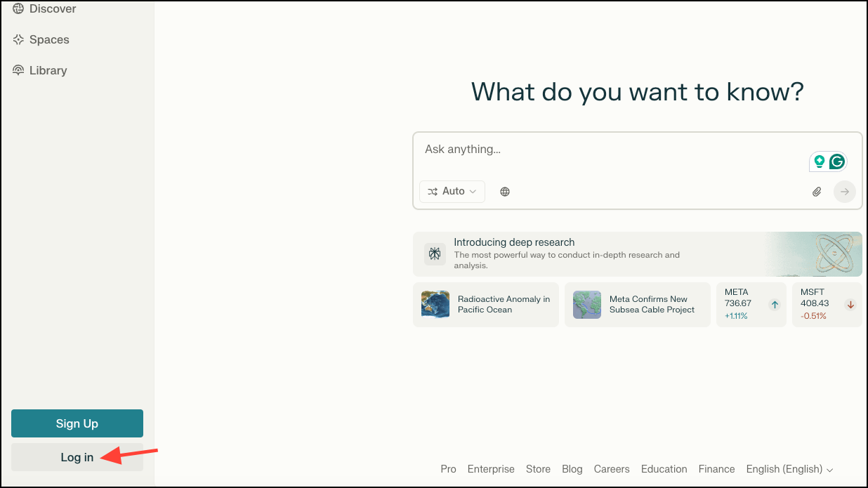Click the deep research banner icon
Screen dimensions: 868x488
[x=435, y=254]
